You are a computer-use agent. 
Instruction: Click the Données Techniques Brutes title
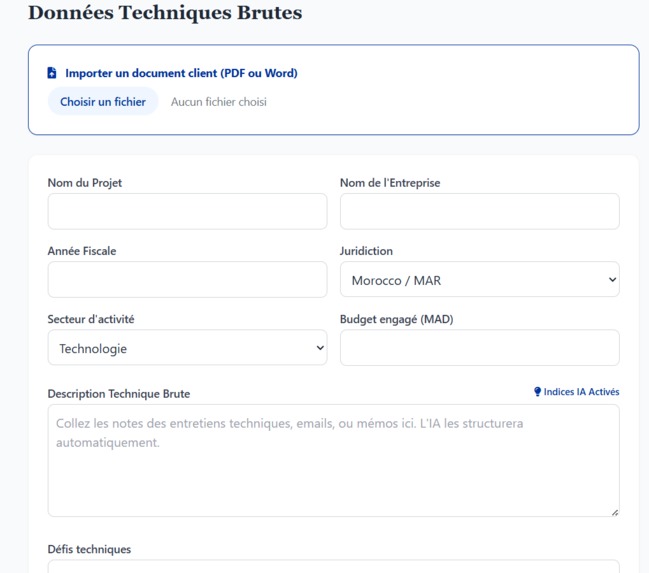click(x=165, y=12)
